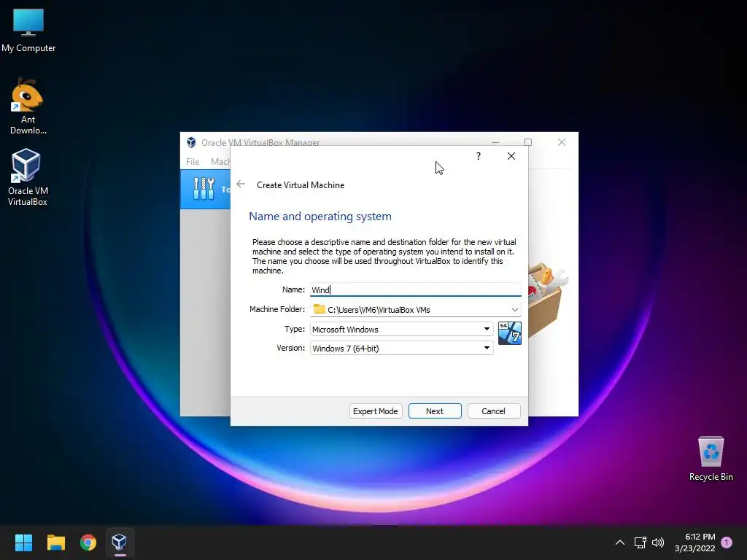This screenshot has height=560, width=747.
Task: Maximize the VirtualBox Manager window
Action: coord(528,142)
